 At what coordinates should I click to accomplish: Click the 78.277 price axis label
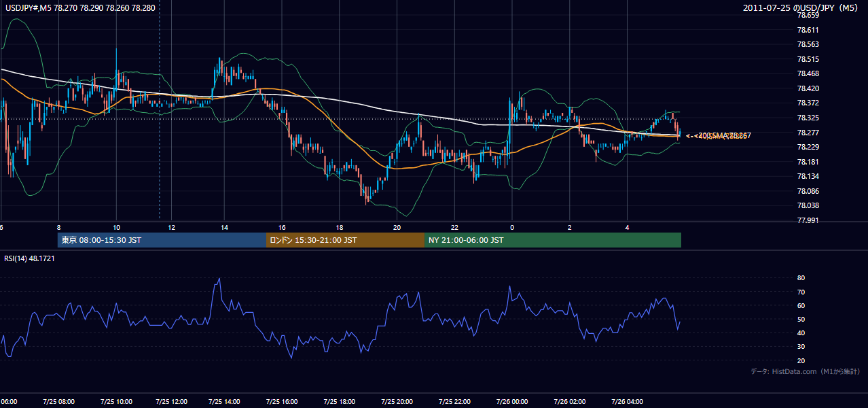click(x=808, y=133)
